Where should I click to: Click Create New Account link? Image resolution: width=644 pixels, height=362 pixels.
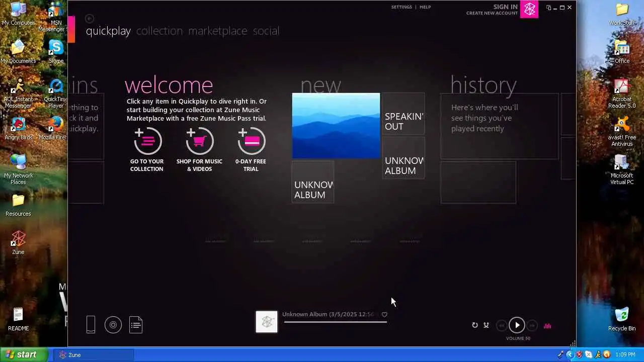point(492,13)
